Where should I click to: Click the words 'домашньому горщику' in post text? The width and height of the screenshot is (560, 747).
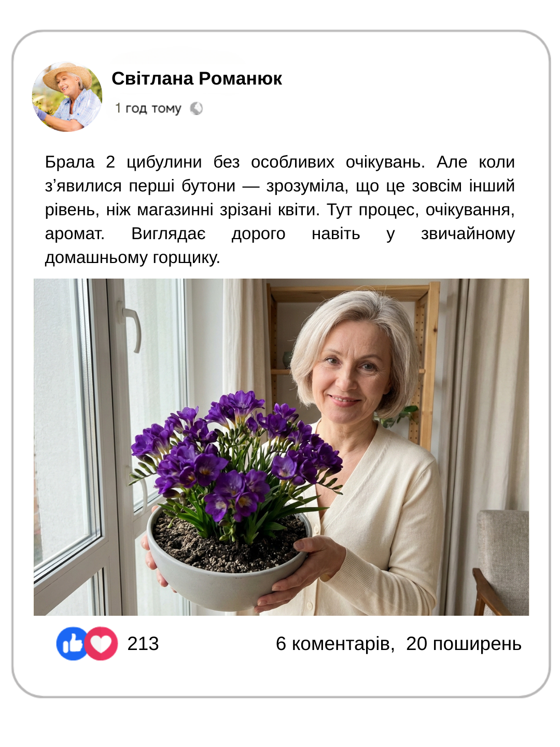point(133,257)
